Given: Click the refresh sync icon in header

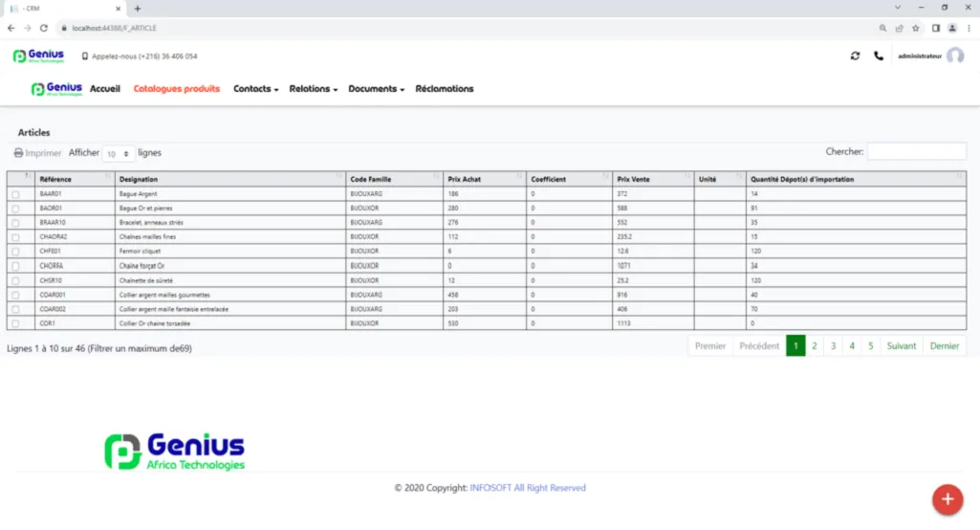Looking at the screenshot, I should click(x=855, y=56).
